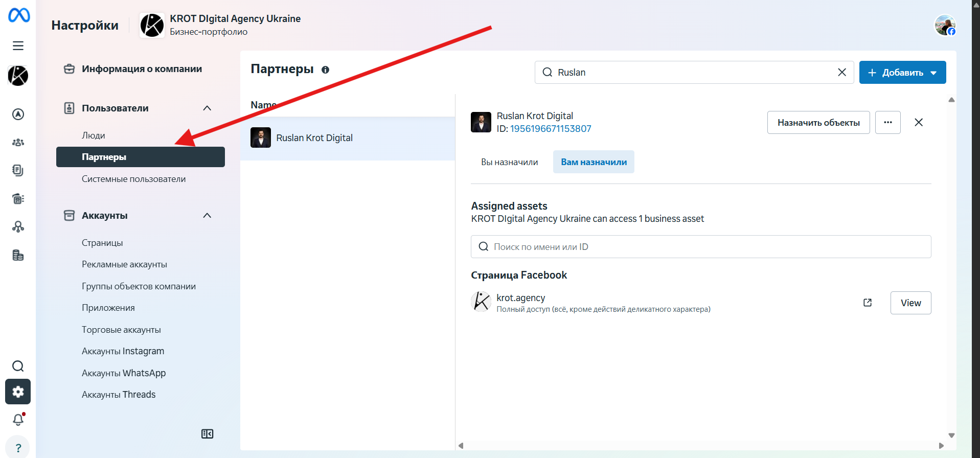Click Назначить объекты button
Image resolution: width=980 pixels, height=458 pixels.
tap(818, 123)
